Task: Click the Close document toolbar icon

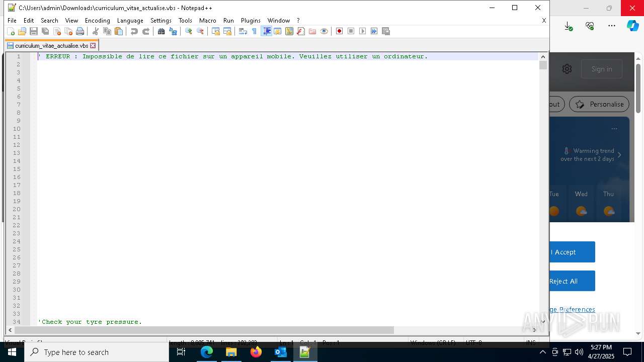Action: pos(57,31)
